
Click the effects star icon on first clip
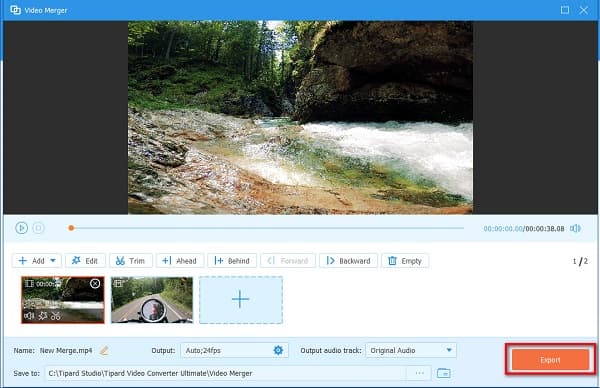[x=43, y=316]
